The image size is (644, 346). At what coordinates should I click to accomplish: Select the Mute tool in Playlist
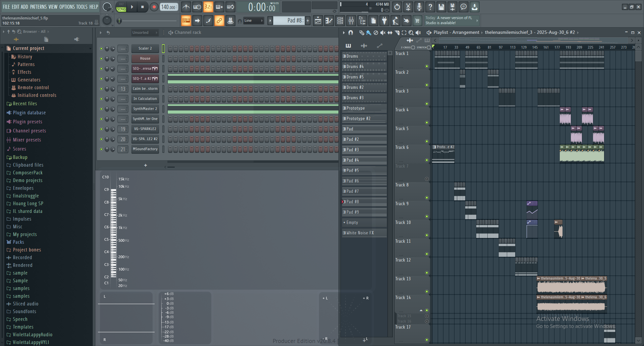click(x=383, y=33)
